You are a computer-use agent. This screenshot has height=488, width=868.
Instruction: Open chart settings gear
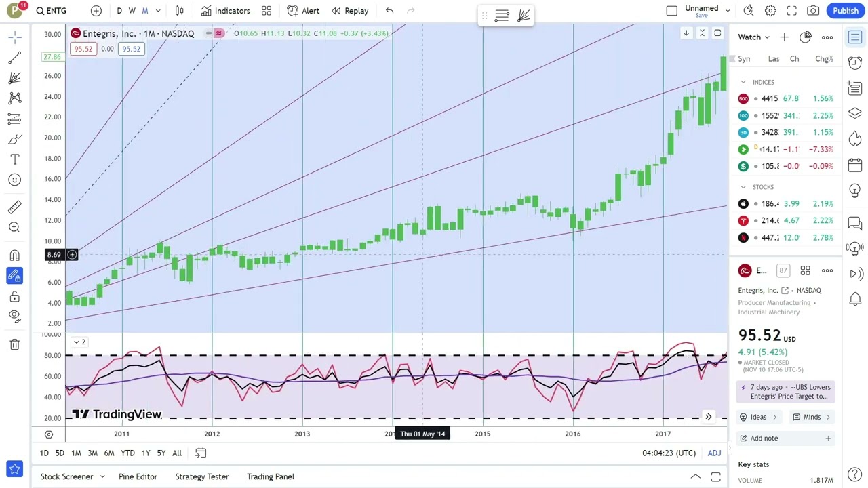pos(770,11)
